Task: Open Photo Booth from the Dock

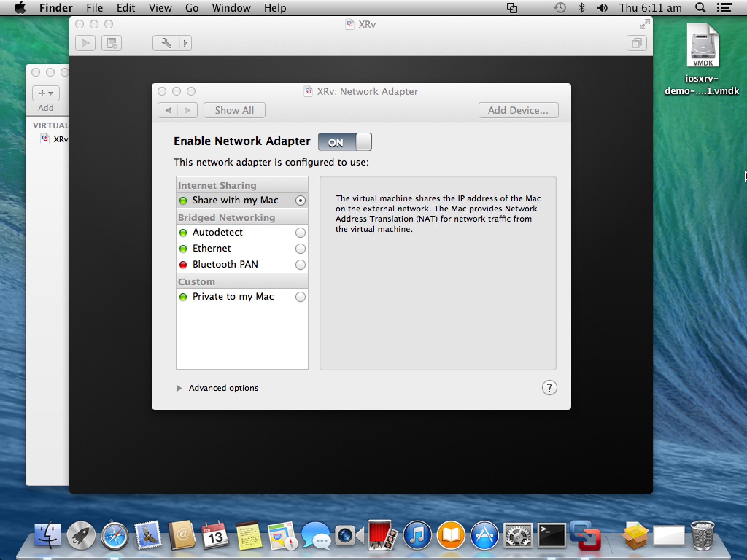Action: [382, 535]
